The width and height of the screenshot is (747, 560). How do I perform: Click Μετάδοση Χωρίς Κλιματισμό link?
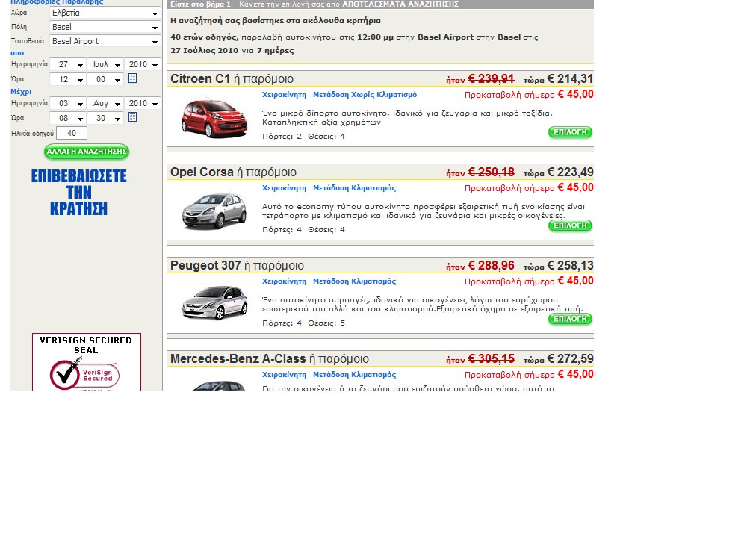(365, 95)
